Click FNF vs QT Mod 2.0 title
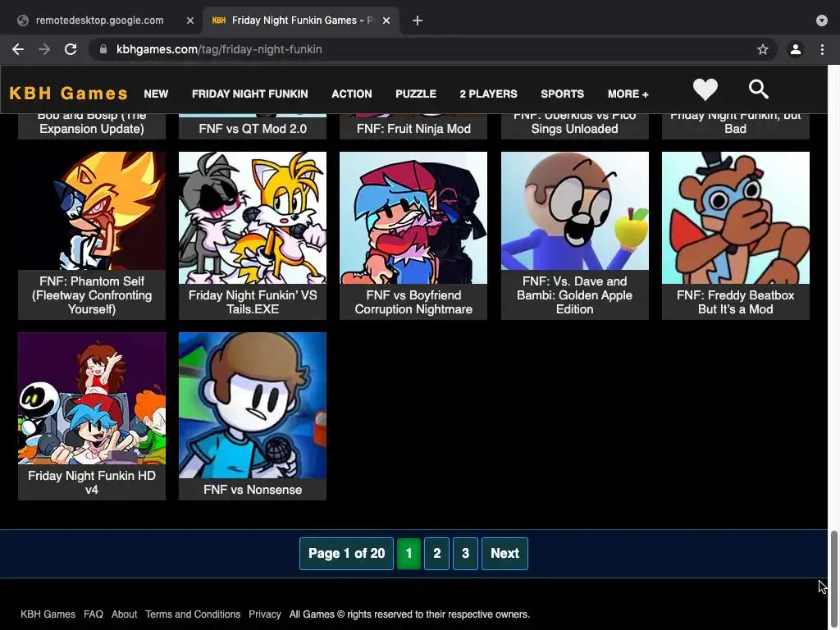This screenshot has width=840, height=630. tap(253, 129)
